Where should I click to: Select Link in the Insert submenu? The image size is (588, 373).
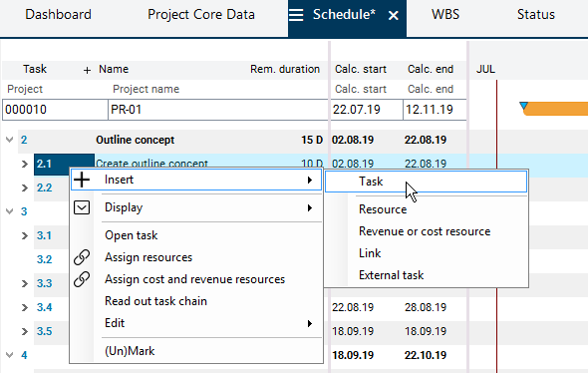[x=370, y=253]
